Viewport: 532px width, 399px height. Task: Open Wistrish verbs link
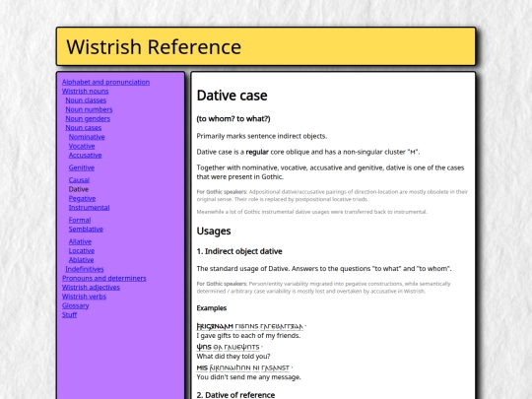(x=84, y=297)
